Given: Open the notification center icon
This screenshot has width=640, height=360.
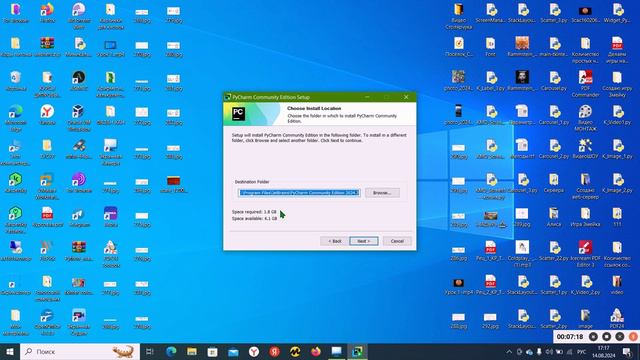Looking at the screenshot, I should click(x=627, y=352).
